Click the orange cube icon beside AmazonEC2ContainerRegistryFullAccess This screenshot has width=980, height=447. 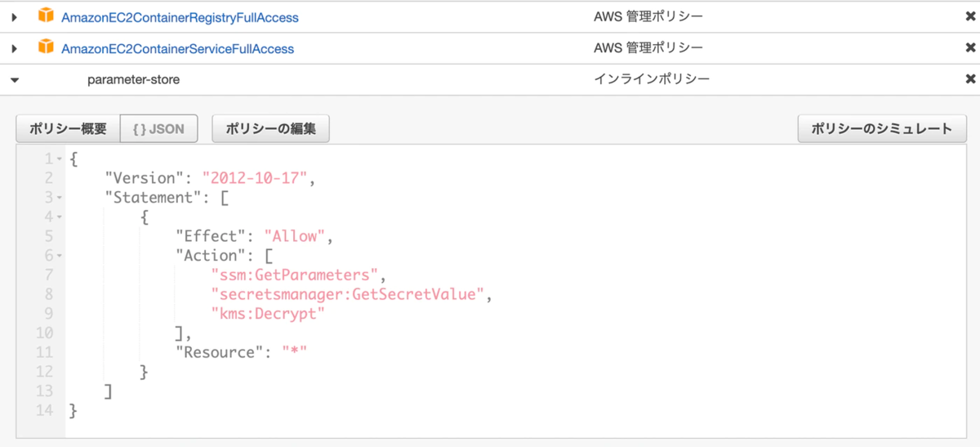[x=46, y=16]
